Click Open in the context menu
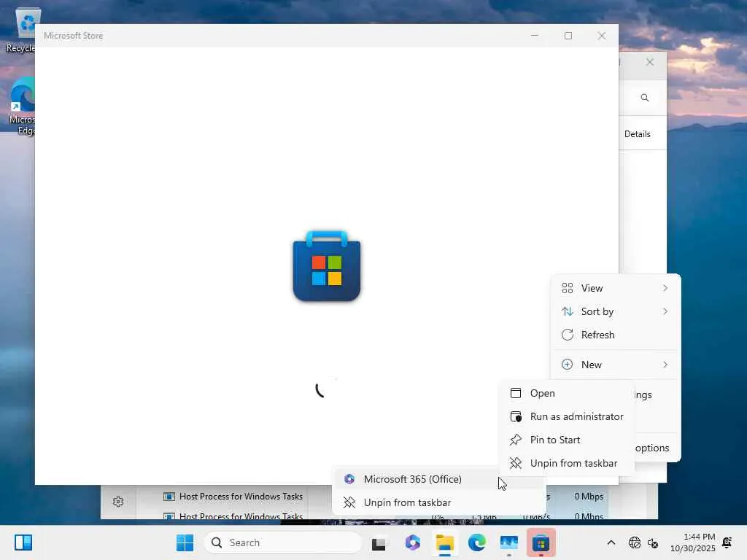The width and height of the screenshot is (747, 560). (566, 393)
